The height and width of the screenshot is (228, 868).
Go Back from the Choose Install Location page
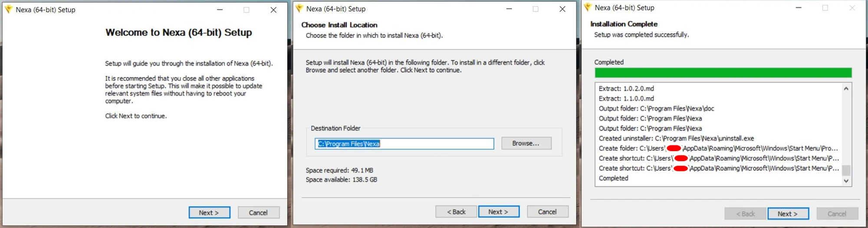pyautogui.click(x=456, y=211)
